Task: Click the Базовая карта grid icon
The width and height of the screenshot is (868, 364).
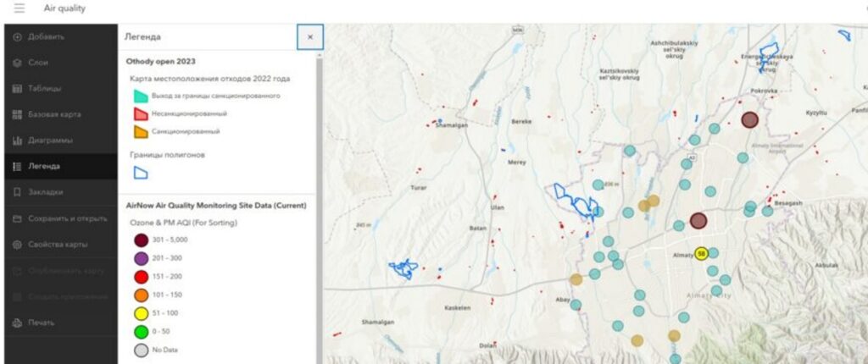Action: 17,114
